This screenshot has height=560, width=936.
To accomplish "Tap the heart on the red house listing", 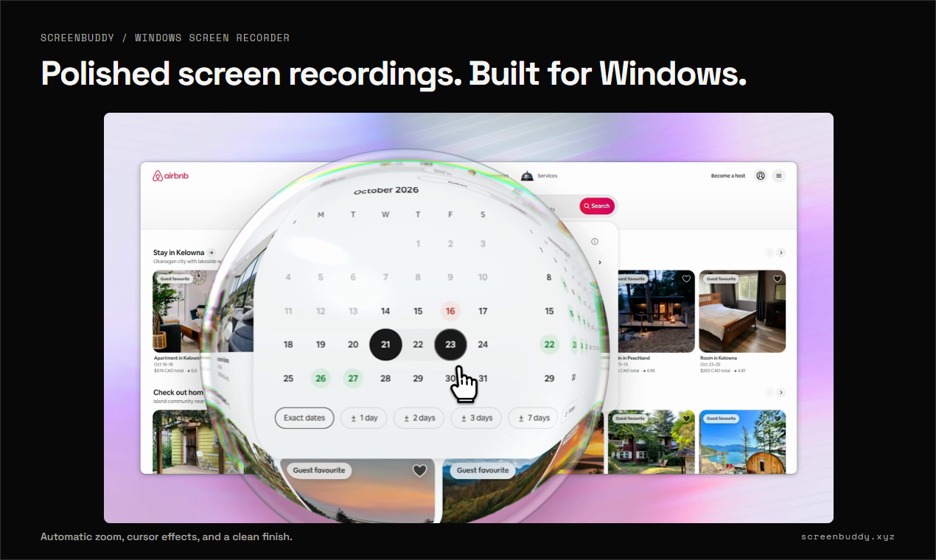I will coord(686,419).
